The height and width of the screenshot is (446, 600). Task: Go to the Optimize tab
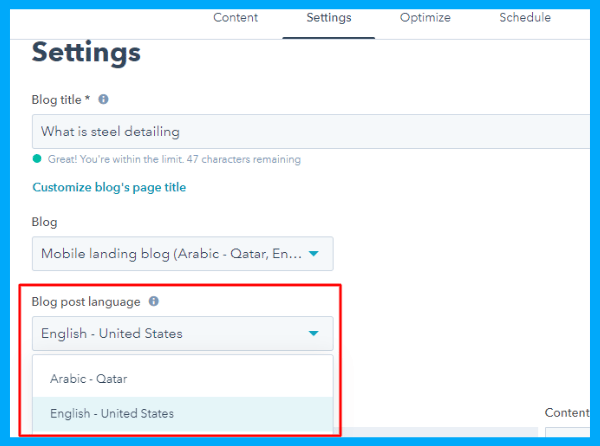[425, 18]
